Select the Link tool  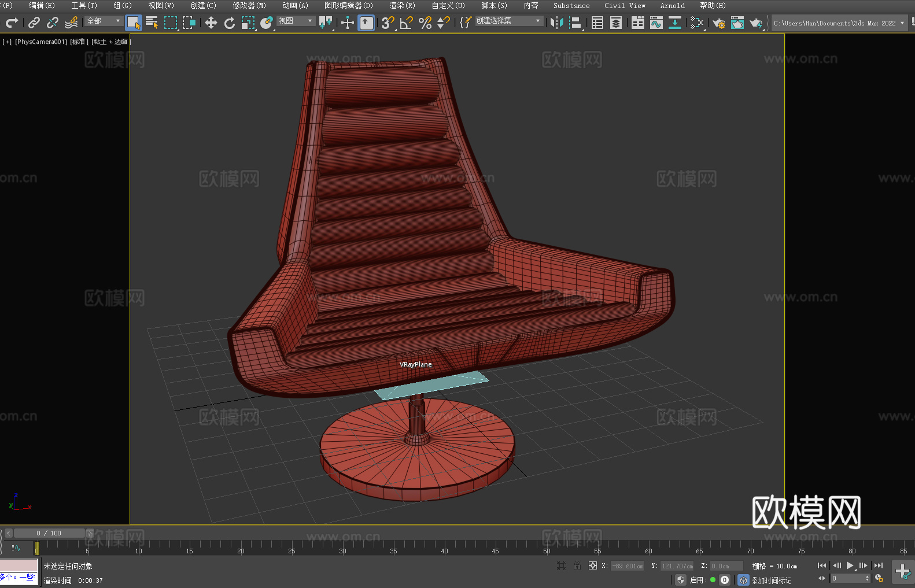click(x=34, y=23)
